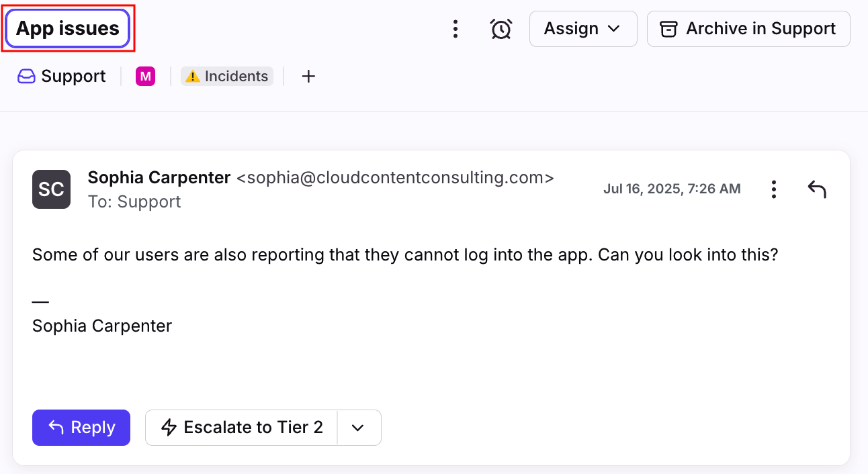Open the conversation three-dot menu in header
The height and width of the screenshot is (474, 868).
click(455, 29)
